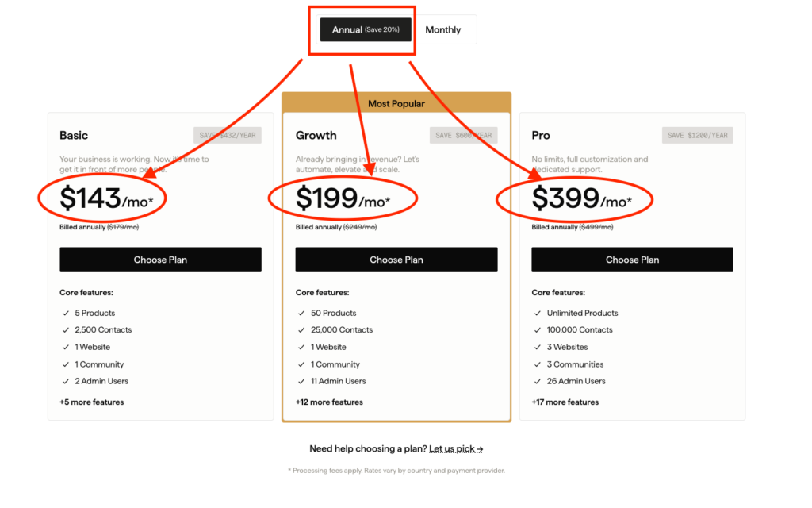Viewport: 812px width, 508px height.
Task: Click the checkmark beside 3 Communities
Action: tap(538, 364)
